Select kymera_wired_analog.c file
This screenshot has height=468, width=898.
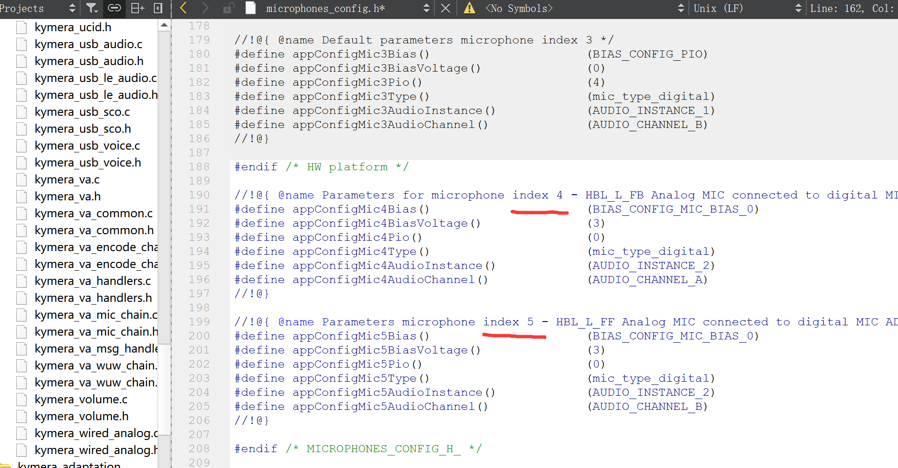click(96, 433)
